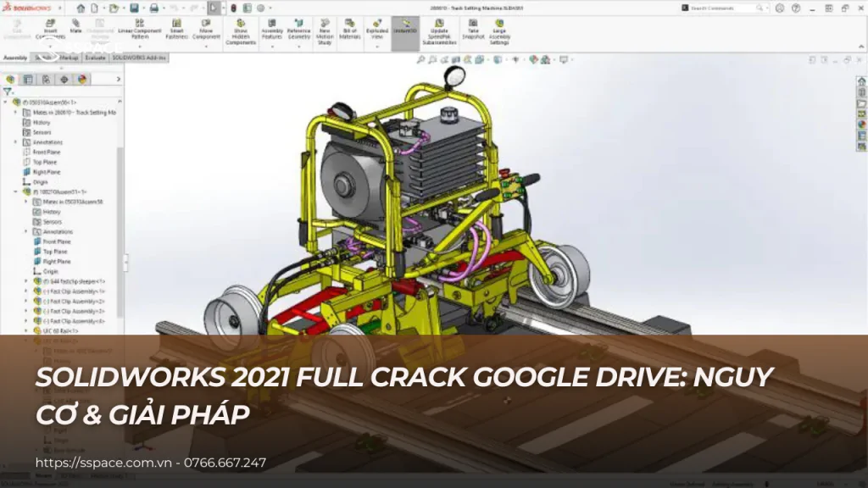Open PropertyManager tab icon
The height and width of the screenshot is (488, 868).
[28, 80]
